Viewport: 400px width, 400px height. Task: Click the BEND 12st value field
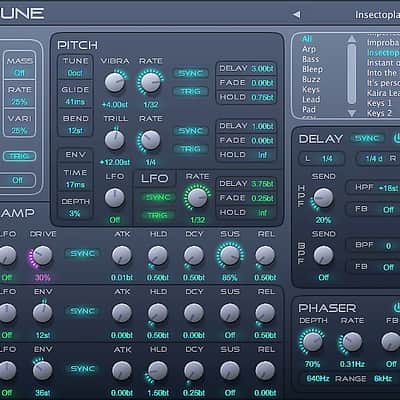pos(75,131)
